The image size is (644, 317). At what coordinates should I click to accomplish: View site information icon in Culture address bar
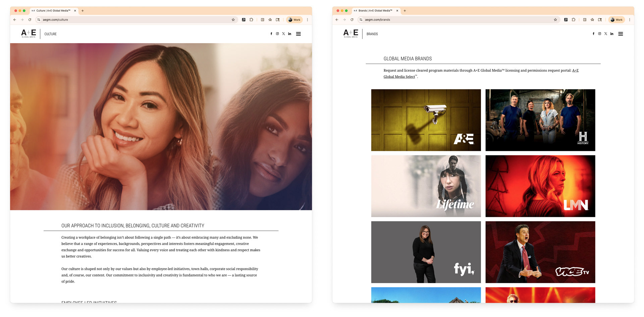[39, 20]
